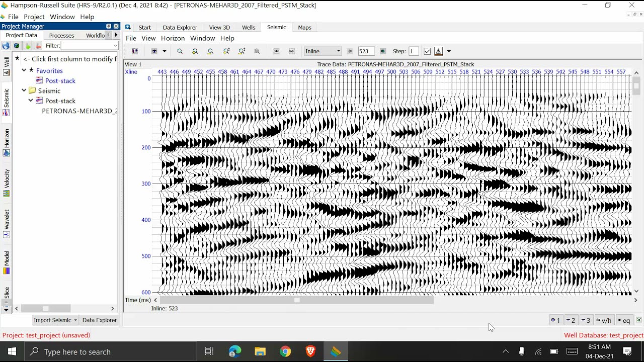
Task: Open Google Chrome from the taskbar
Action: pos(285,352)
